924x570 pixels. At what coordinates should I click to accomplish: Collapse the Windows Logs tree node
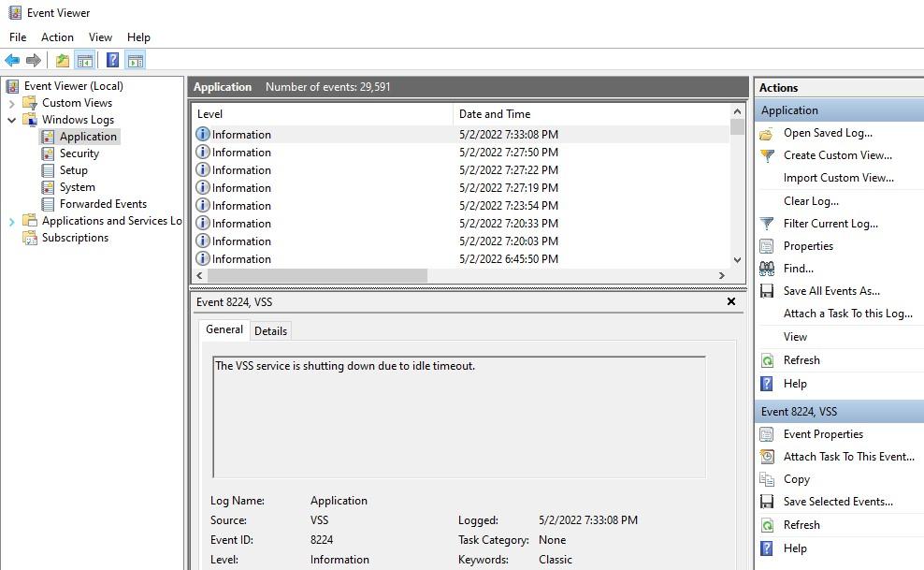pyautogui.click(x=11, y=120)
